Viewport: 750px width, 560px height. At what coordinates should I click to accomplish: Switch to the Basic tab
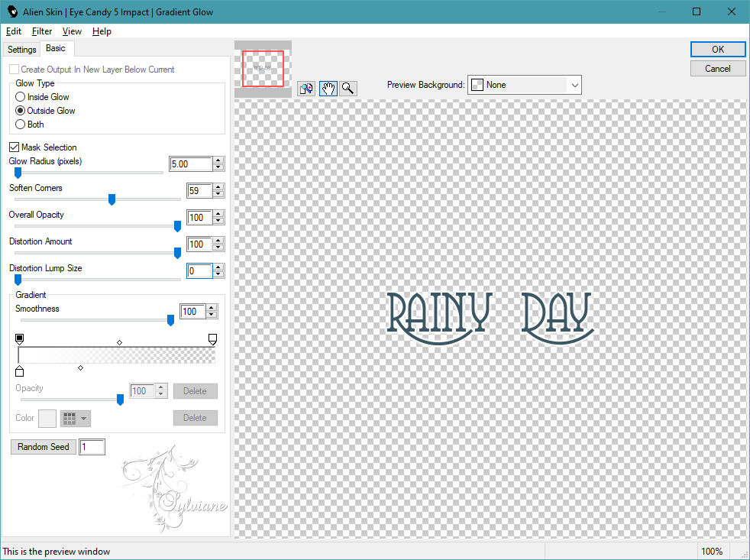click(x=56, y=48)
